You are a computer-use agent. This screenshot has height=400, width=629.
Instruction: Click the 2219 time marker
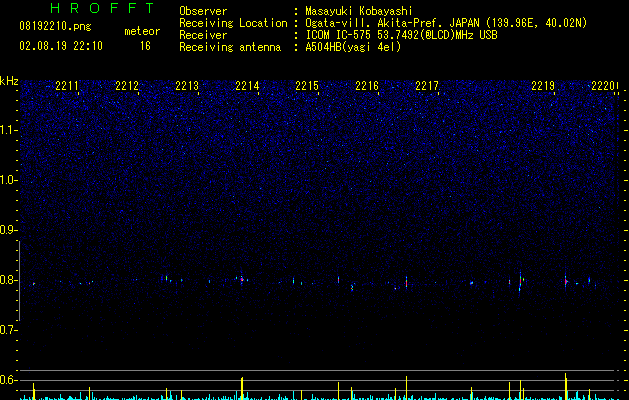543,86
